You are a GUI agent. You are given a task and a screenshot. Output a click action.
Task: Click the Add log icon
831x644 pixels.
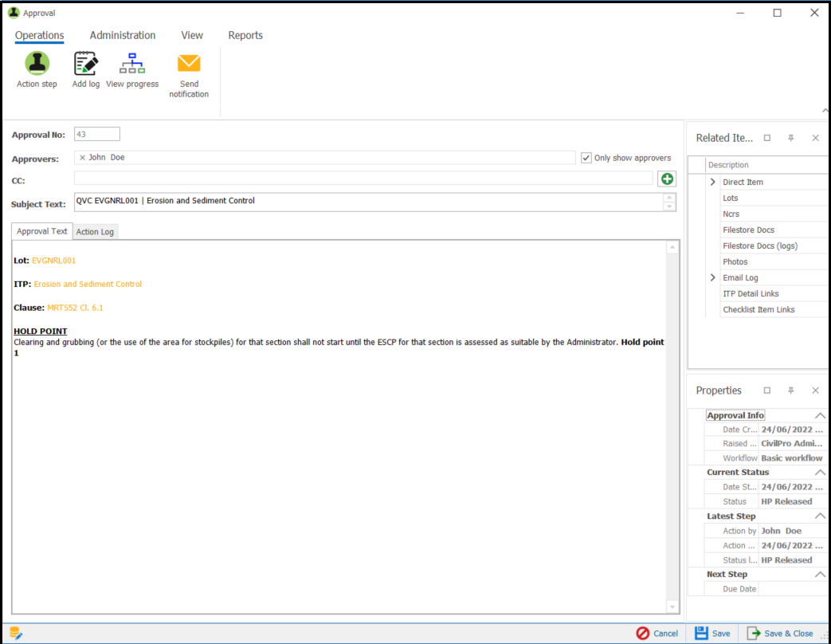[86, 64]
